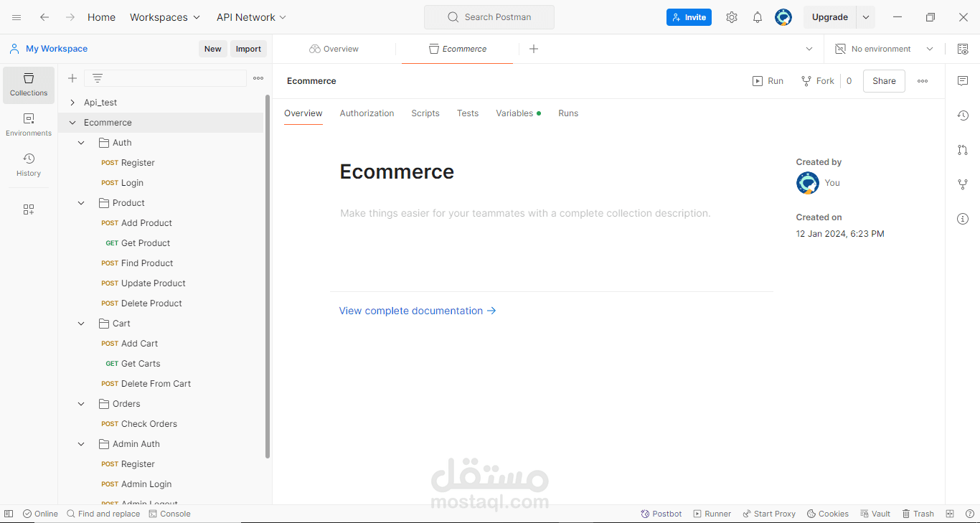Open collection more actions ellipsis
Screen dimensions: 980x523
923,81
